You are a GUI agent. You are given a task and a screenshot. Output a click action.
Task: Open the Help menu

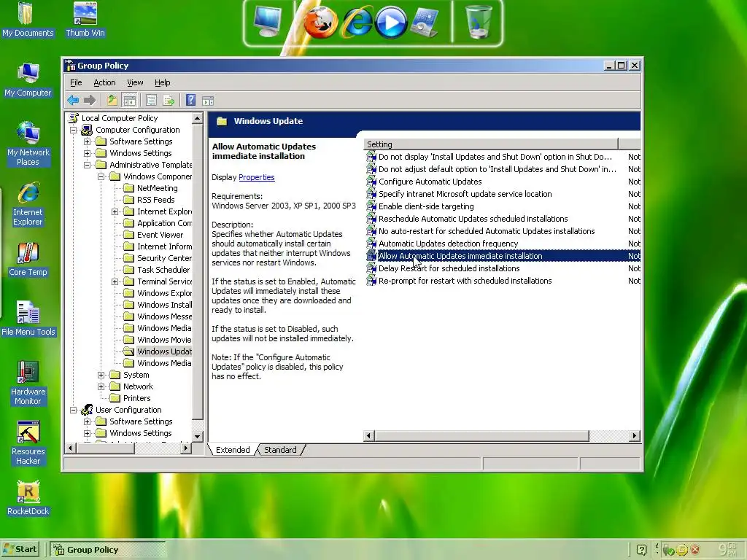pyautogui.click(x=163, y=82)
